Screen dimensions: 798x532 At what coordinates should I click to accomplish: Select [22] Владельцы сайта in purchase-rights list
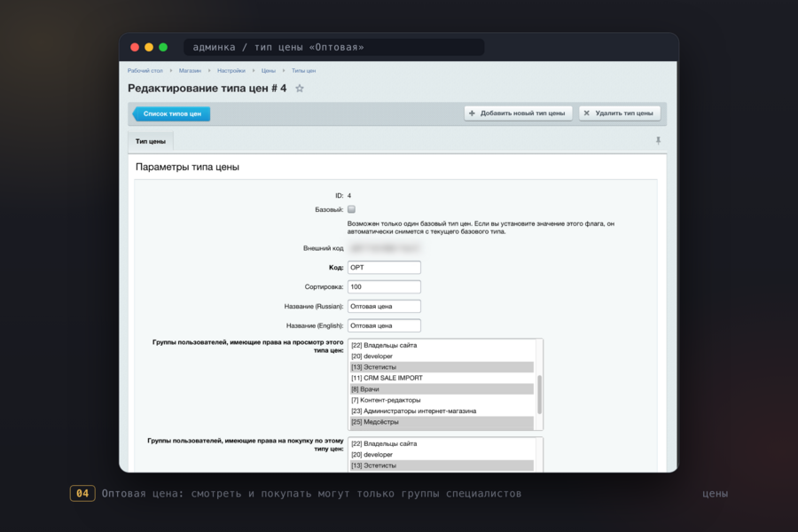(x=442, y=443)
